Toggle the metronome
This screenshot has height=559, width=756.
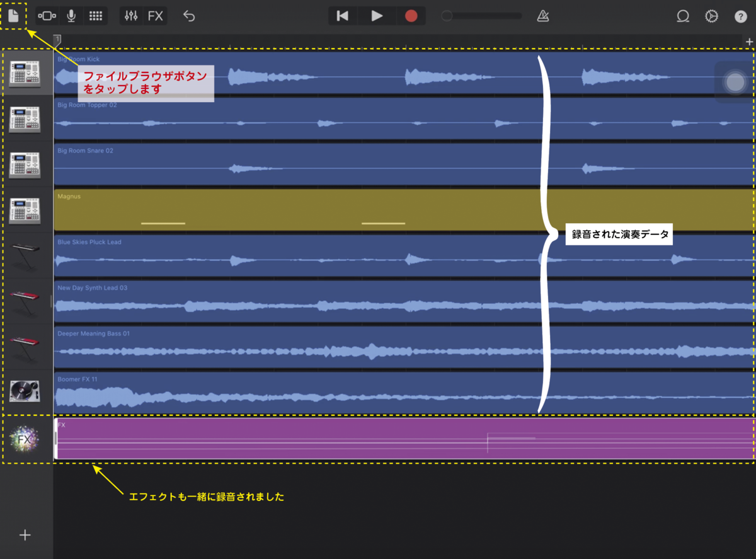tap(542, 16)
